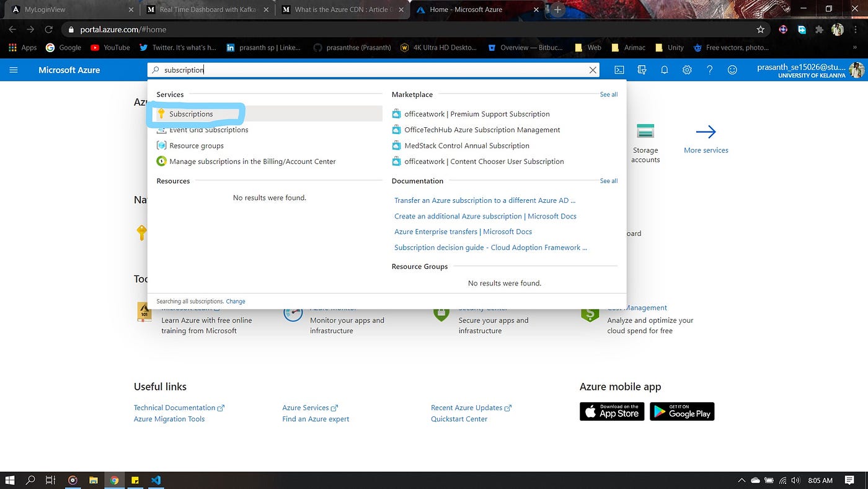Click the address bar URL
Screen dimensions: 868x489
pyautogui.click(x=123, y=29)
